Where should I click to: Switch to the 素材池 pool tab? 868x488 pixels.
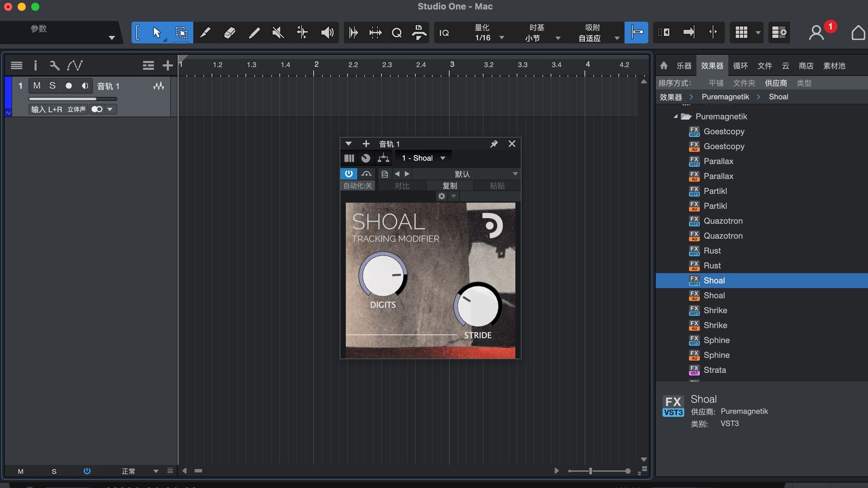tap(834, 66)
